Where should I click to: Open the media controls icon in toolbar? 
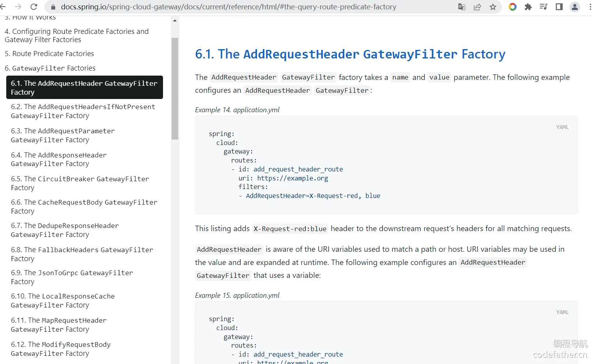pyautogui.click(x=543, y=7)
